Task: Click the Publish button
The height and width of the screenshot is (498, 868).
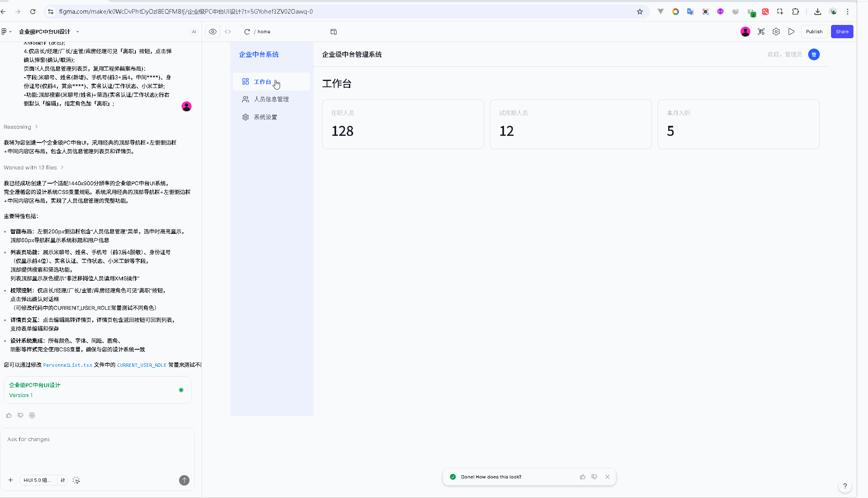Action: 814,32
